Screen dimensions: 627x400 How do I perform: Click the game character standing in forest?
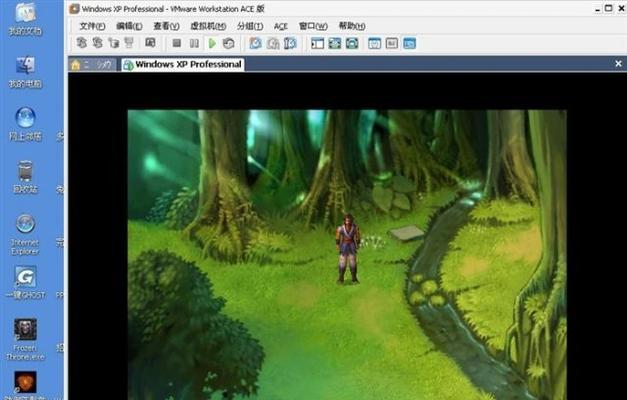pos(348,249)
